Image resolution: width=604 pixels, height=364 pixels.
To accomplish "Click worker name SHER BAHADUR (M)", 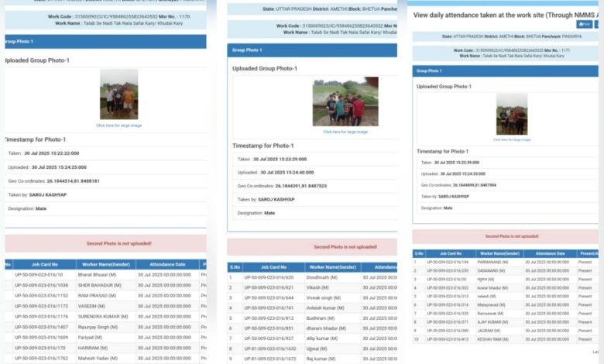I will [x=100, y=286].
